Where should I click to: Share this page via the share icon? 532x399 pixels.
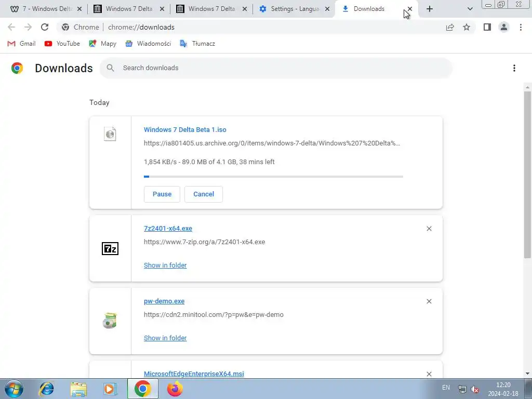(450, 28)
